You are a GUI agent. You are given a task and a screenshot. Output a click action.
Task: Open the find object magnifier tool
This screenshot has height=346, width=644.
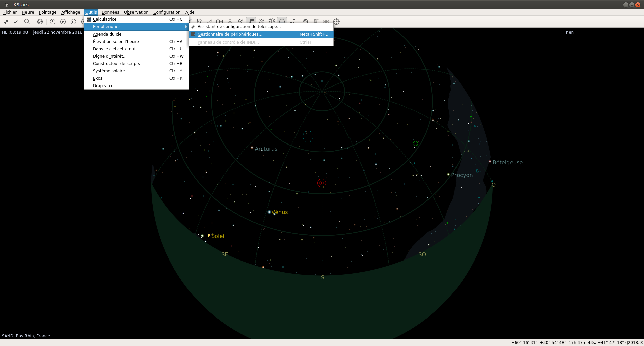coord(27,22)
